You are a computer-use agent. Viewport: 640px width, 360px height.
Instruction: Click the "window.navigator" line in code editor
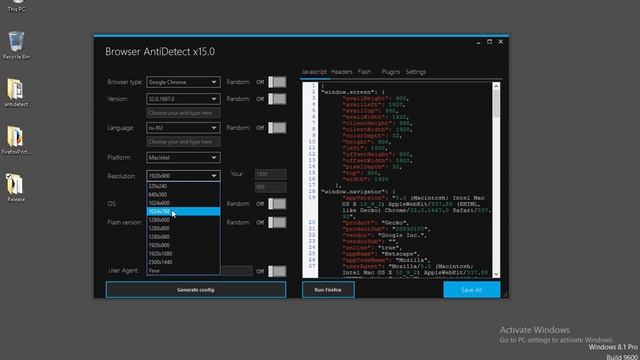pos(357,191)
